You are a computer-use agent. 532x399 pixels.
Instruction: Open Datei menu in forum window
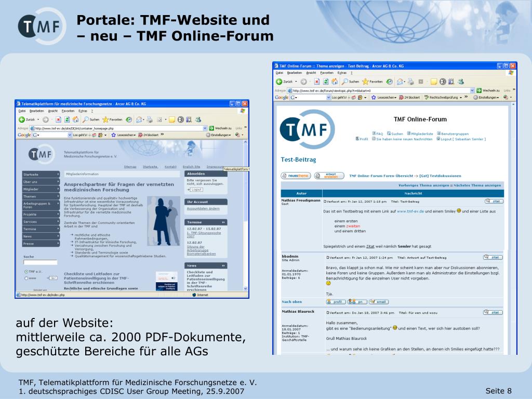coord(279,73)
